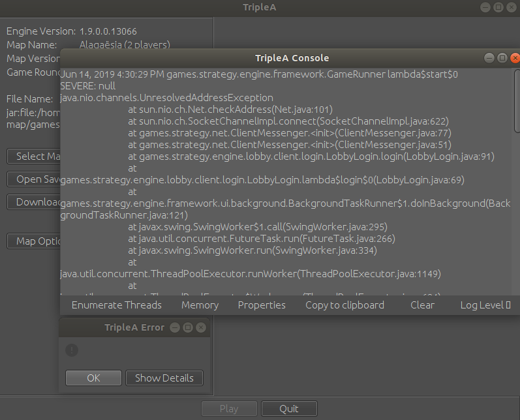The height and width of the screenshot is (420, 520).
Task: Close the TripleA Error dialog
Action: (x=201, y=327)
